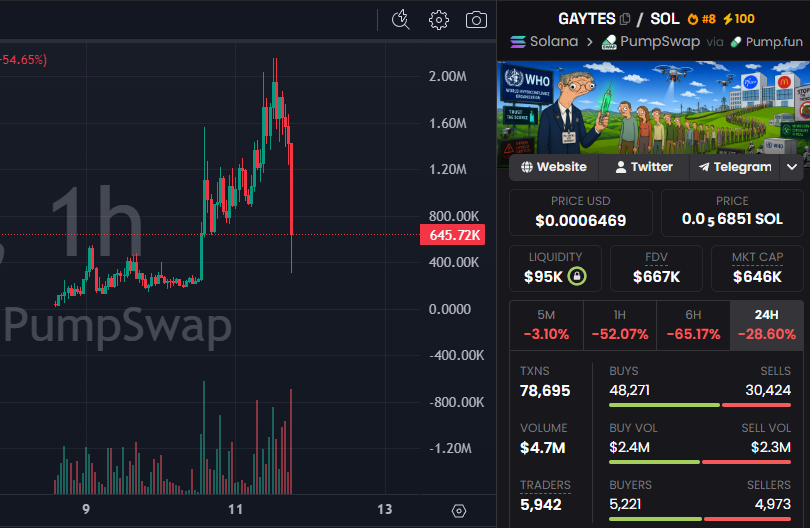Click the 645.72K current price label
Image resolution: width=810 pixels, height=528 pixels.
pos(453,235)
